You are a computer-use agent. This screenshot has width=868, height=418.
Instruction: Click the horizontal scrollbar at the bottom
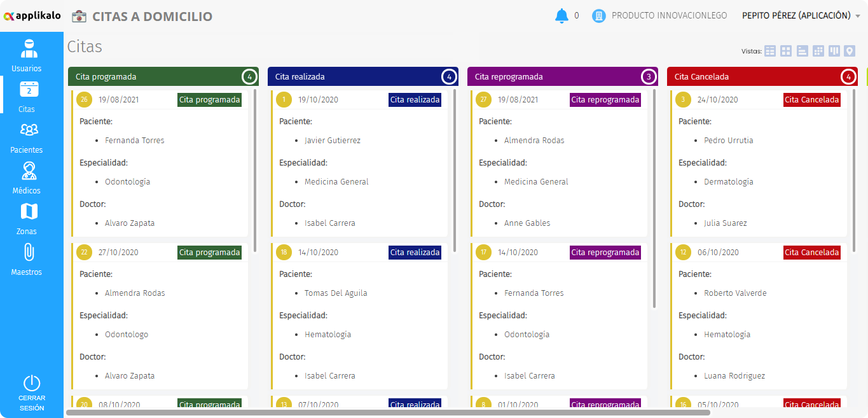388,413
